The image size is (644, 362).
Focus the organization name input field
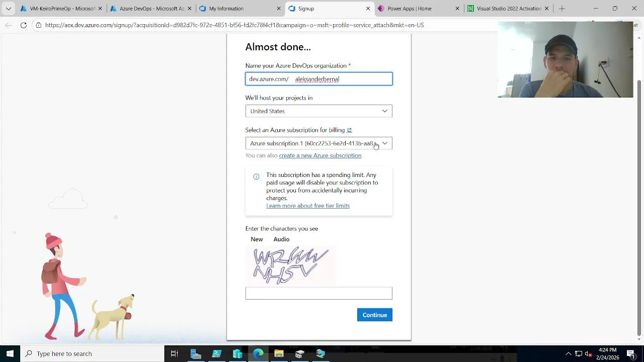(x=319, y=79)
